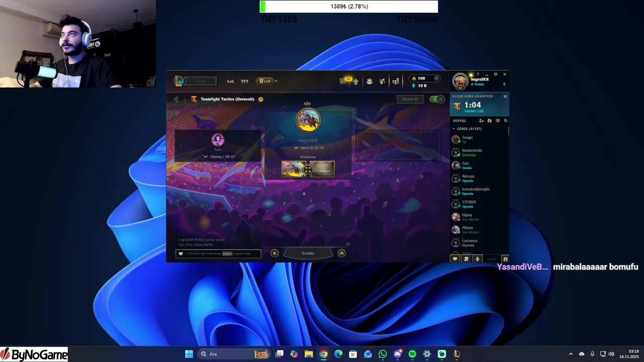Image resolution: width=644 pixels, height=362 pixels.
Task: Click the Sırada queue button
Action: coord(308,253)
